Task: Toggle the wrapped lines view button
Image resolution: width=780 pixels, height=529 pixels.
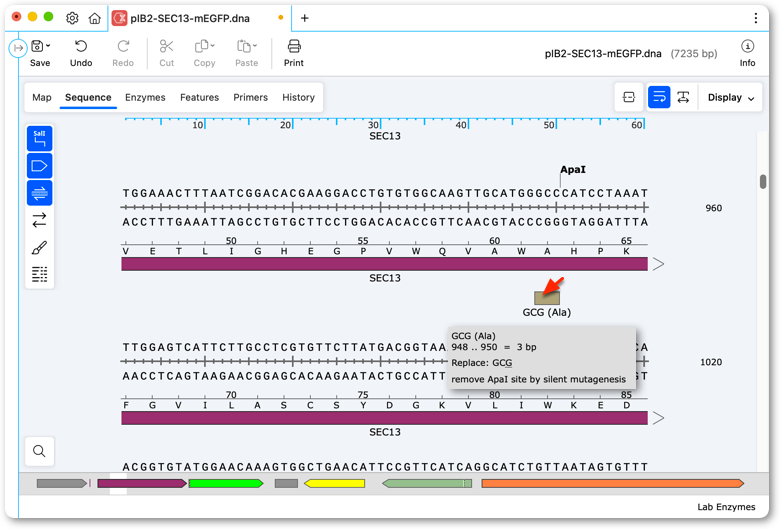Action: point(659,97)
